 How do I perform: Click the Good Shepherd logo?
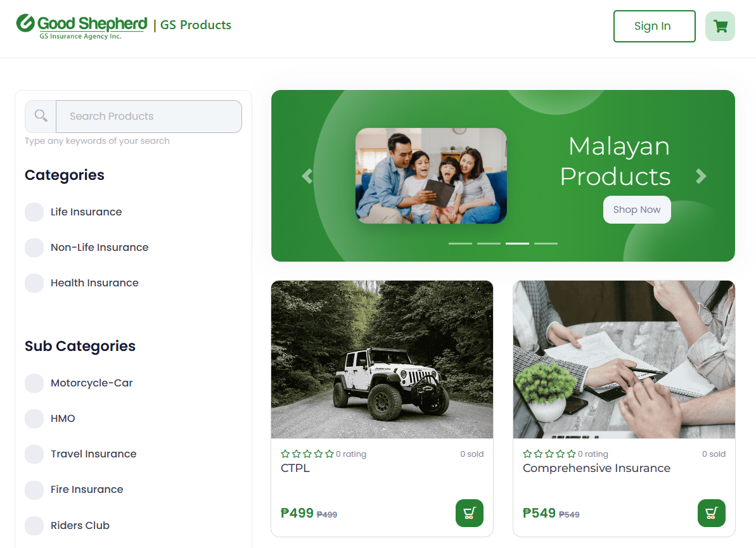[x=82, y=27]
